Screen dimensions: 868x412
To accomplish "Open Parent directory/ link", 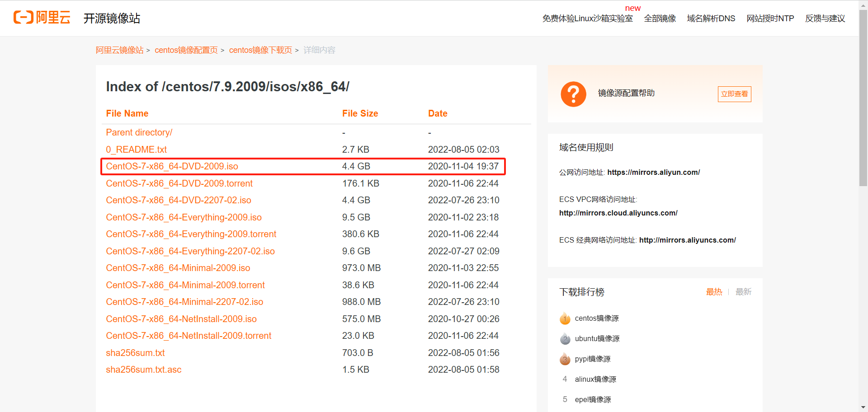I will coord(139,132).
